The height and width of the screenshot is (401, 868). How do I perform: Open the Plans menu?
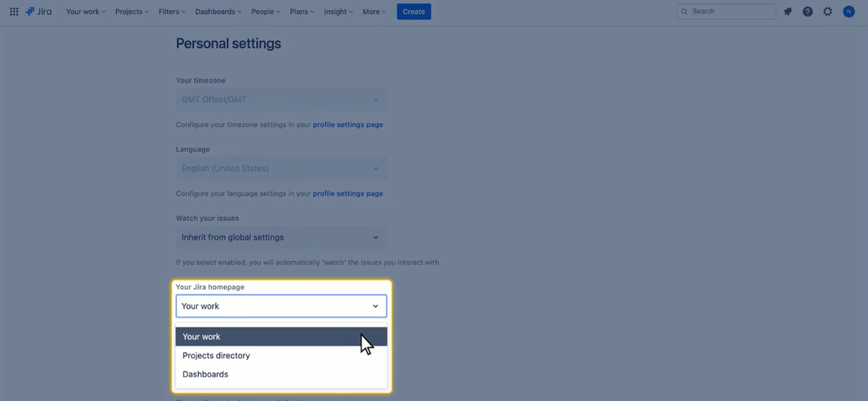coord(302,11)
